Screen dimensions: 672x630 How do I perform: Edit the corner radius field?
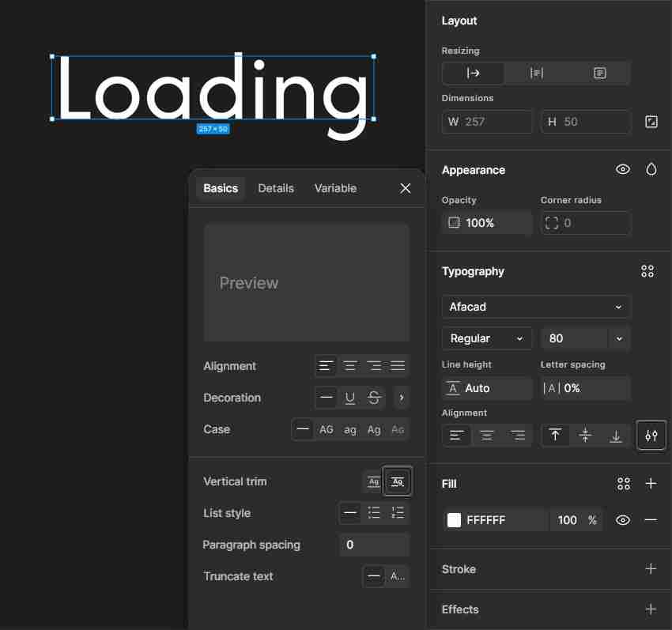pos(586,223)
